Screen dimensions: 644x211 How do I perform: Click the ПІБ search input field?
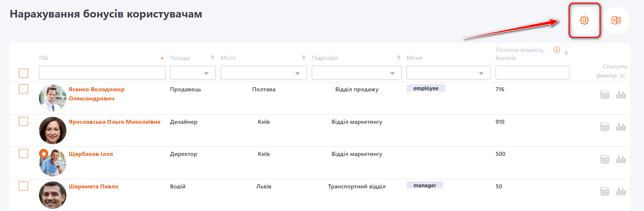click(x=102, y=73)
